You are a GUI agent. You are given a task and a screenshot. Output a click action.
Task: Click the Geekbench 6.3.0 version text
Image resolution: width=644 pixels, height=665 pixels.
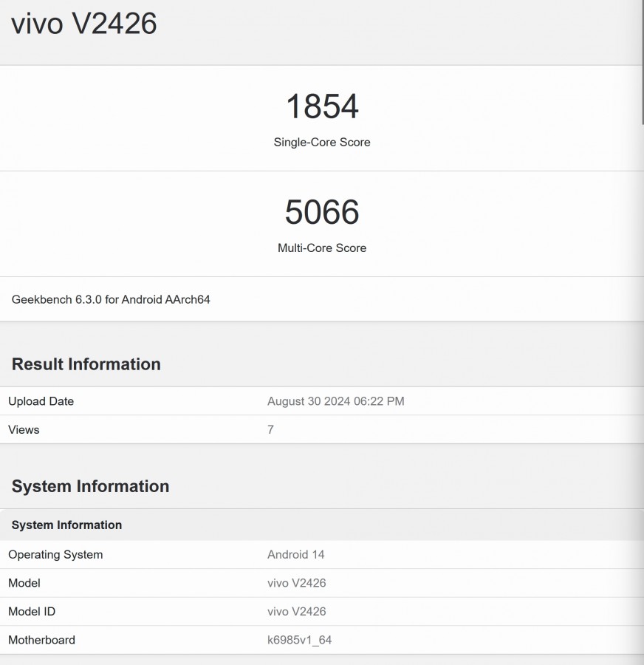pyautogui.click(x=111, y=299)
